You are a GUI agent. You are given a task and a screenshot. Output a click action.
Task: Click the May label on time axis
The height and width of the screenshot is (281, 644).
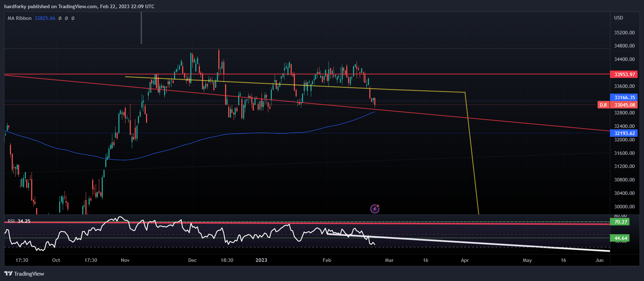[x=527, y=260]
